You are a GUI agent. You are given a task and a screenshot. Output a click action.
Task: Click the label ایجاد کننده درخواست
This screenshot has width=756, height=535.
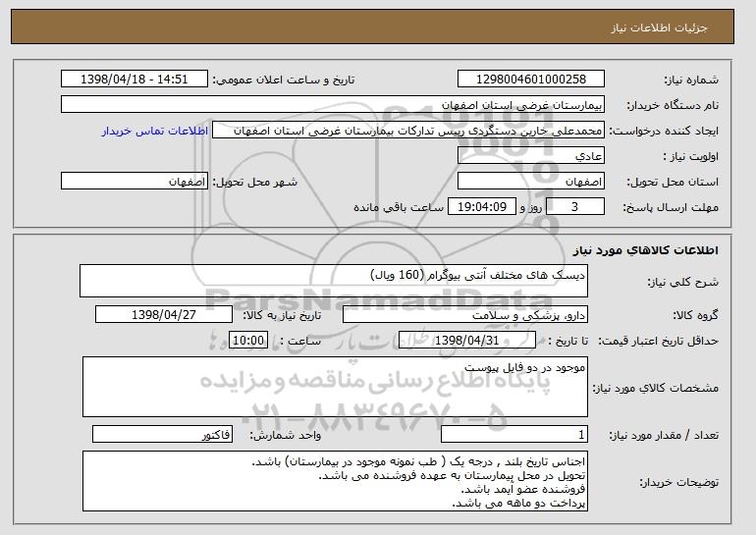pyautogui.click(x=664, y=131)
